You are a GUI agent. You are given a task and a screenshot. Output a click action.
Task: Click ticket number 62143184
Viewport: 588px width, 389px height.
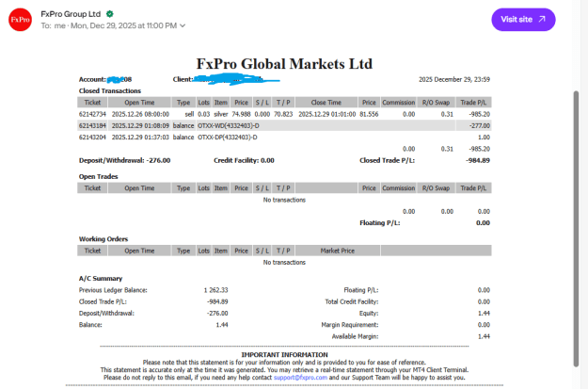92,126
